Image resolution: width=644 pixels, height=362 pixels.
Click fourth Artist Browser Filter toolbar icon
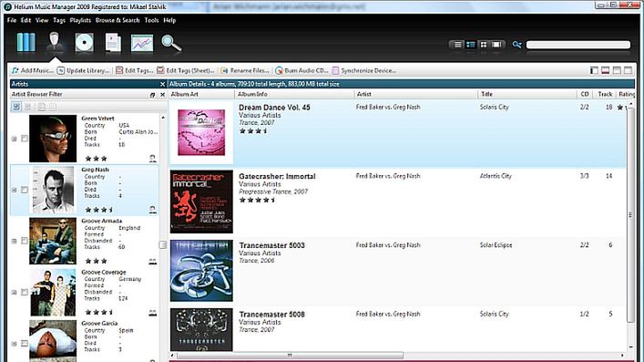[x=53, y=107]
